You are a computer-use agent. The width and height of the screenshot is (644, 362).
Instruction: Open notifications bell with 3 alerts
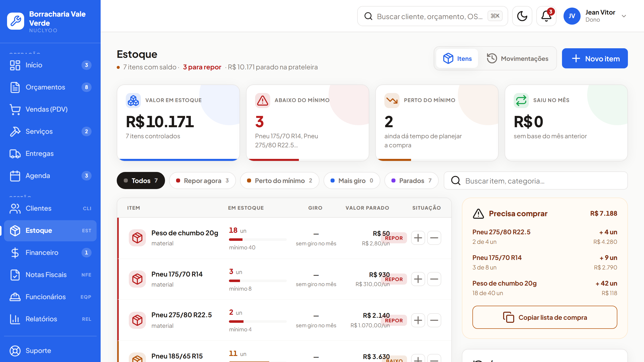click(546, 16)
